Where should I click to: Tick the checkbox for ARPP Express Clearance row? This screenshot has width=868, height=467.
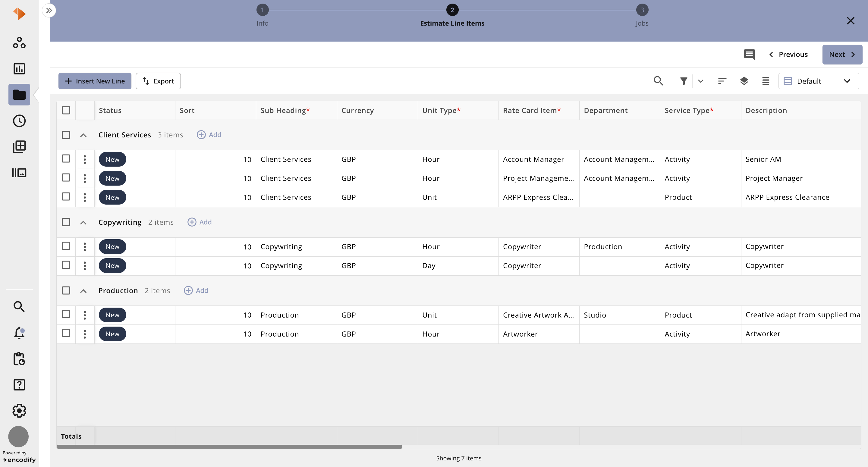tap(66, 196)
